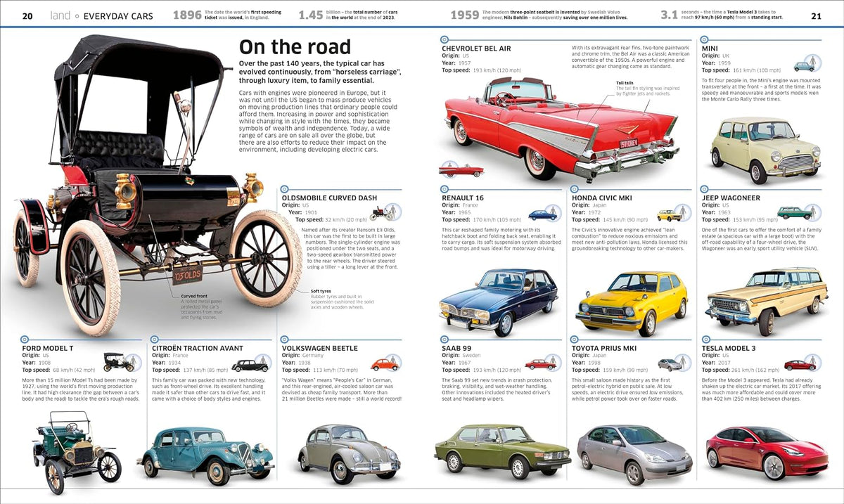Select the green Ford Model T photo
844x504 pixels.
[77, 453]
